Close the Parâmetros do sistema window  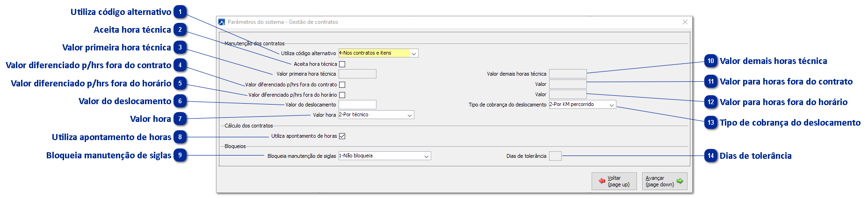(685, 22)
